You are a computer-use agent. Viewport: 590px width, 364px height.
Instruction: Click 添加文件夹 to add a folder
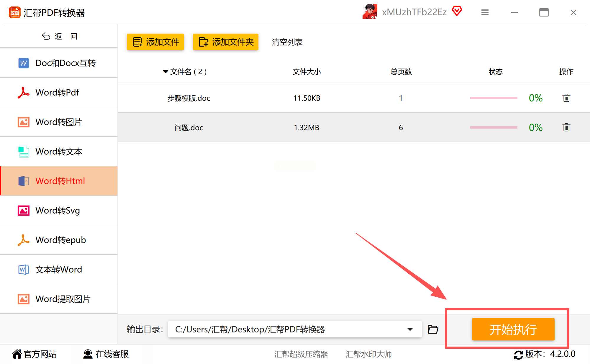226,42
